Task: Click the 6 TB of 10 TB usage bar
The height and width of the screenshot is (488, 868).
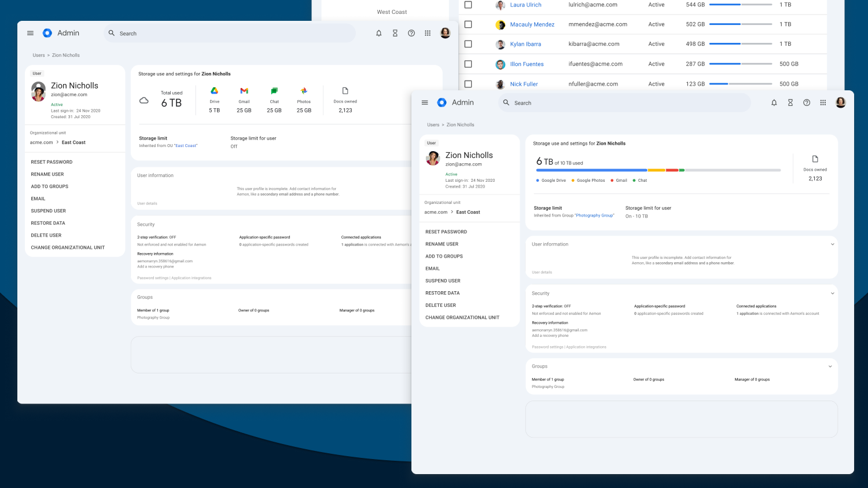Action: tap(658, 170)
